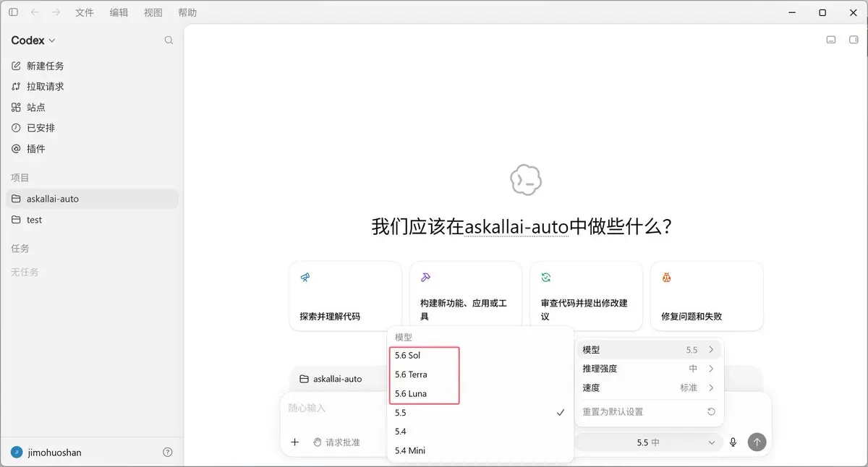Click the 审查代码并提出修改建议 card
This screenshot has width=868, height=467.
pyautogui.click(x=587, y=296)
